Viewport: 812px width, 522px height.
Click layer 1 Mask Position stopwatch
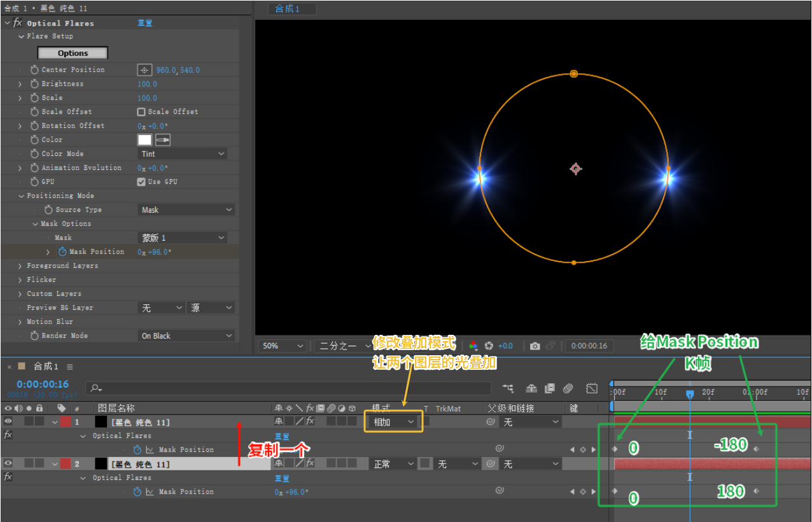pyautogui.click(x=137, y=449)
